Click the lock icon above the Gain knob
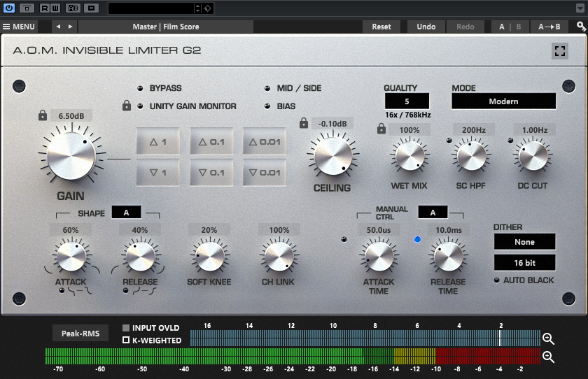 (43, 115)
